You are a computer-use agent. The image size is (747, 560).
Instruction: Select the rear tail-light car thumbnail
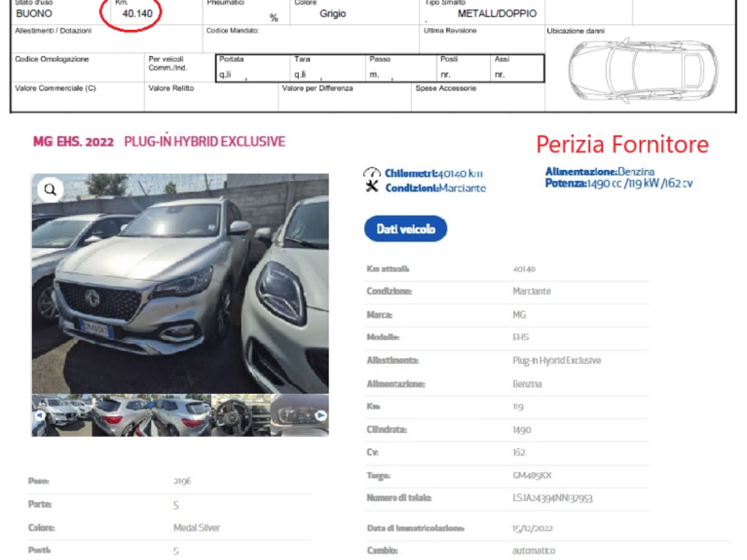tap(121, 415)
